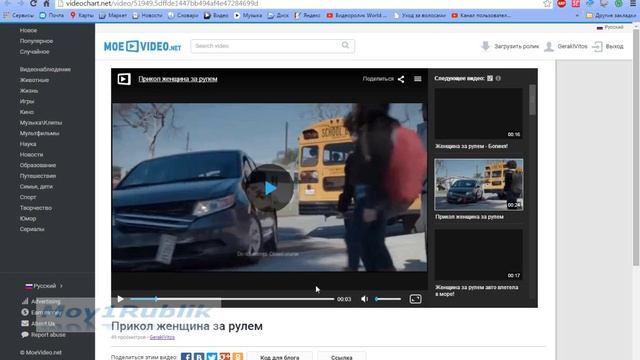Open the Случайное section
The width and height of the screenshot is (640, 360).
34,51
